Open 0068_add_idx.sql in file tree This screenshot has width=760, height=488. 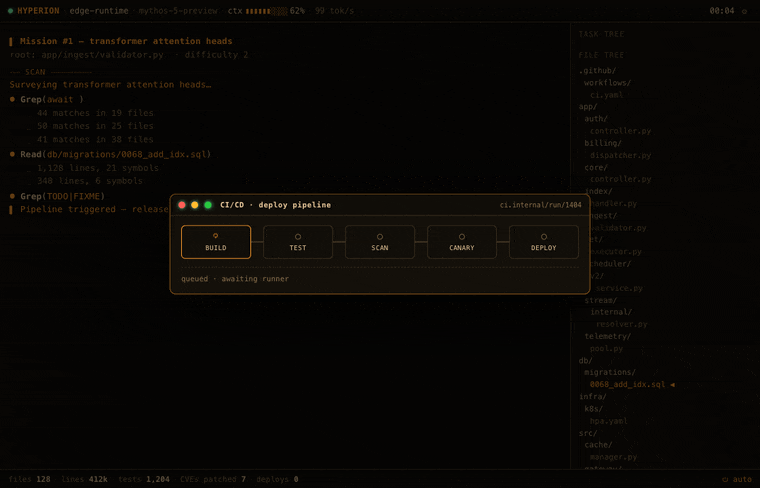pos(627,384)
